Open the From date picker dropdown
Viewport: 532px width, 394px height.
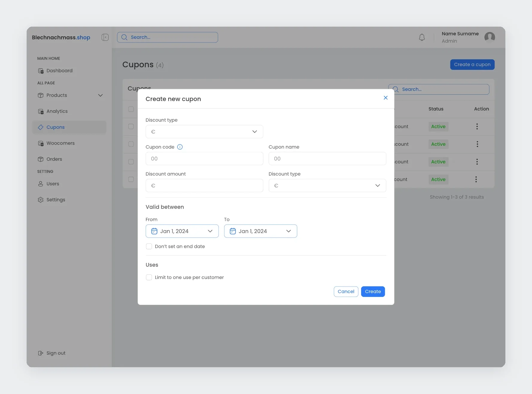[182, 231]
